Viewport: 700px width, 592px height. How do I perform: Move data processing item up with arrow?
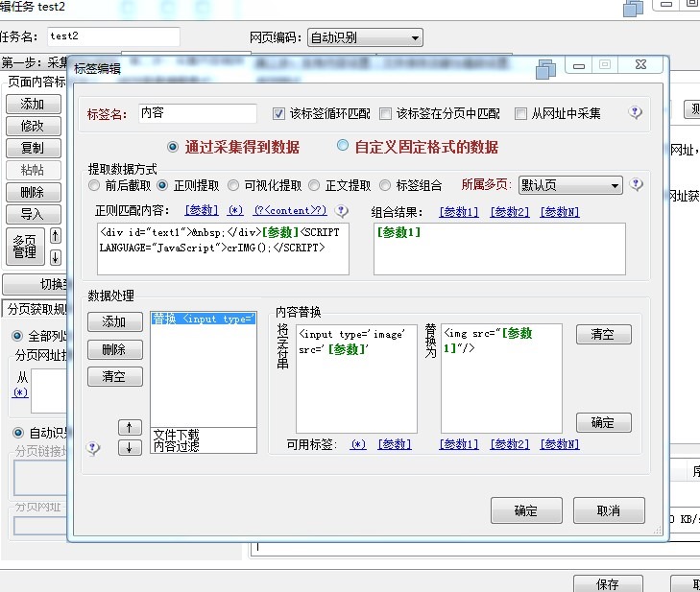pos(130,427)
